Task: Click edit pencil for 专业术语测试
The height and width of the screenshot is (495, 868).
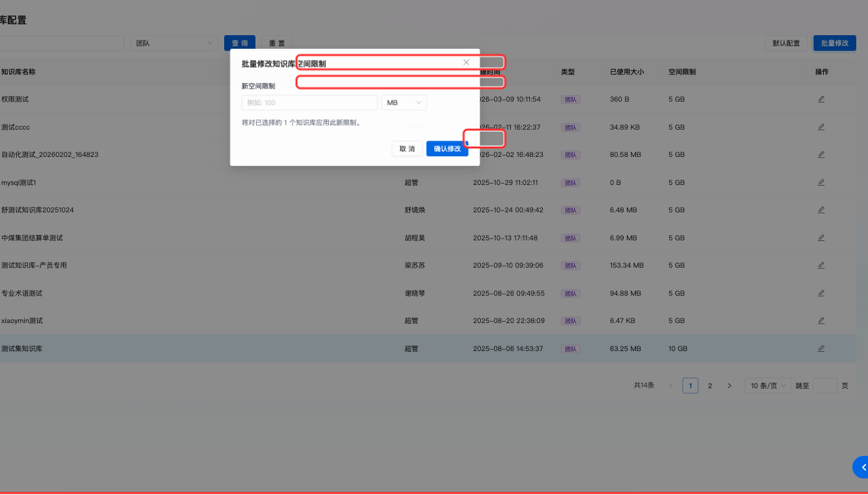Action: click(821, 293)
